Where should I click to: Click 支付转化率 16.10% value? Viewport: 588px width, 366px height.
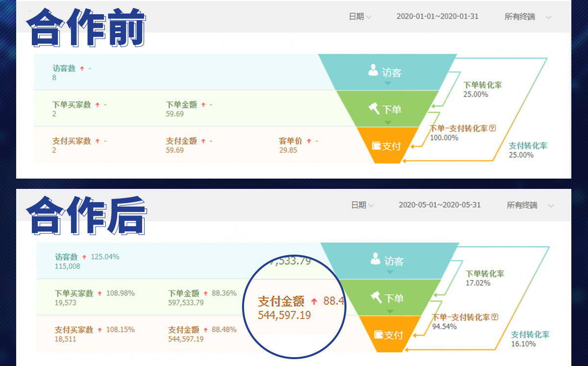click(523, 344)
